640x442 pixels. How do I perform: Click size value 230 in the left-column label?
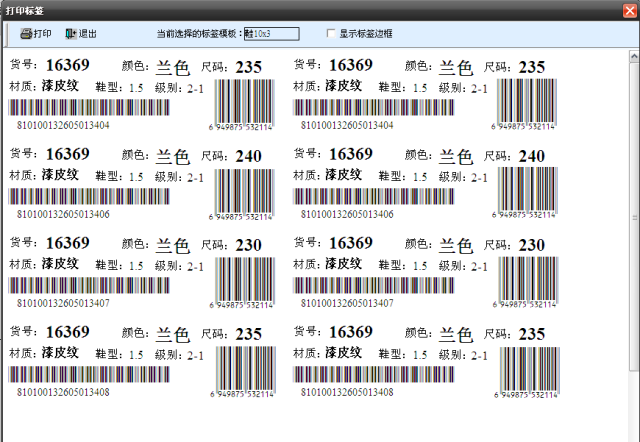click(248, 245)
